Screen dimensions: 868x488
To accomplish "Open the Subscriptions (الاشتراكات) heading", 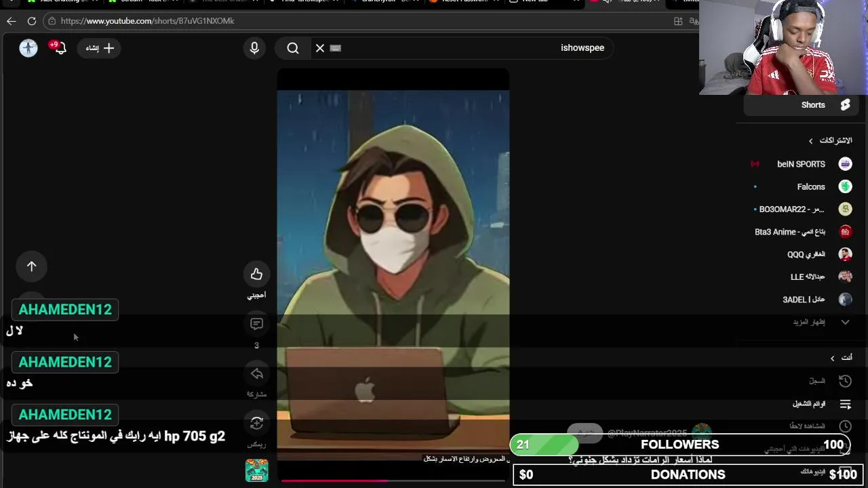I will (830, 140).
